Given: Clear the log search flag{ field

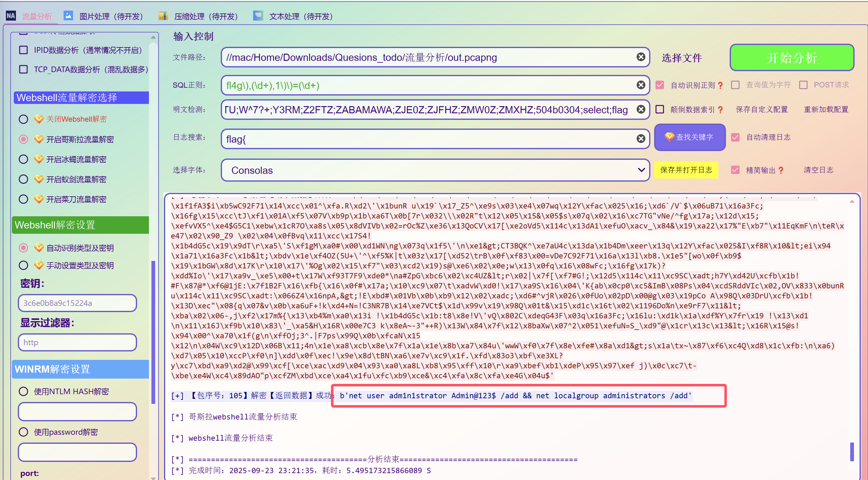Looking at the screenshot, I should pos(641,139).
